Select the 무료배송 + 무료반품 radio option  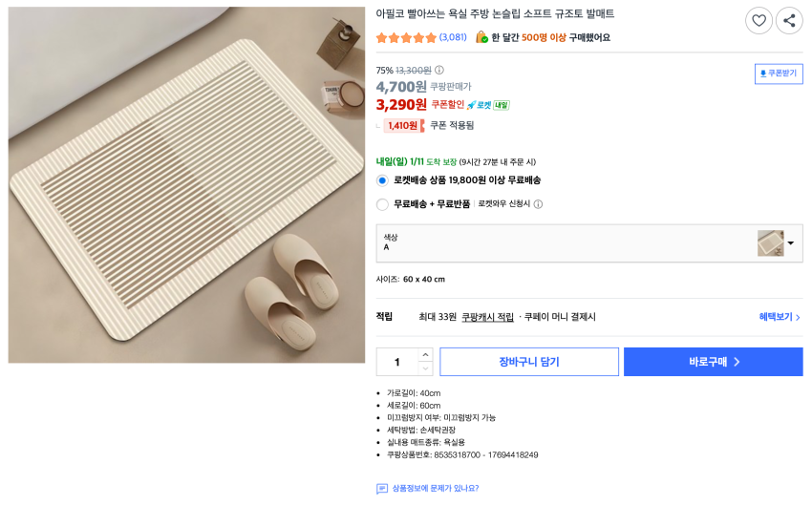pos(382,204)
